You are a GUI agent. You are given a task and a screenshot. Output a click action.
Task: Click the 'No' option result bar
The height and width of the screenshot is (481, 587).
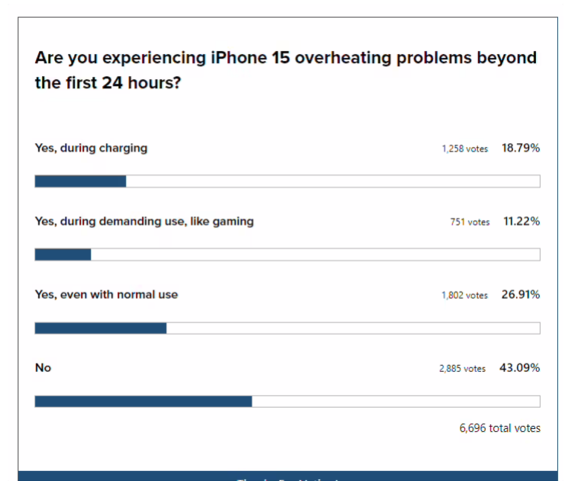point(288,401)
